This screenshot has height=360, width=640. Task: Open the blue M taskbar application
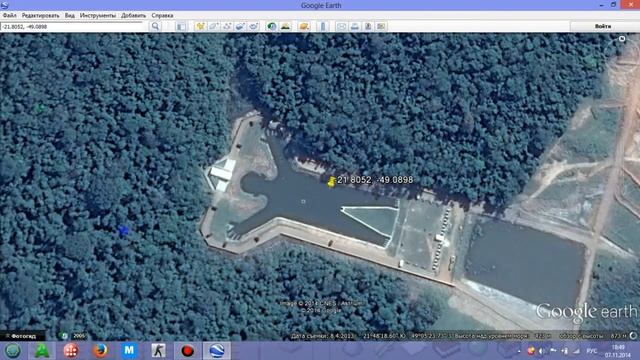point(129,351)
